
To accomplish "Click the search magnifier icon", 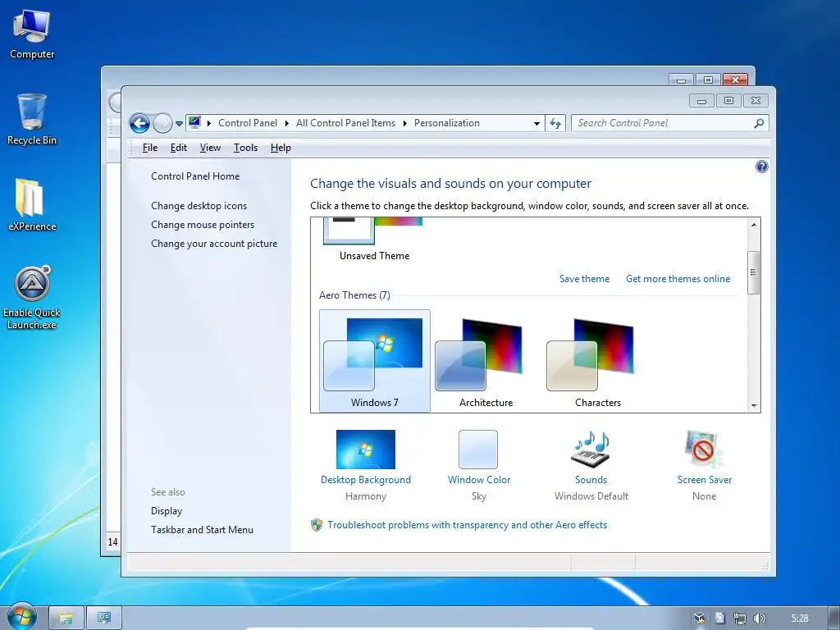I will click(x=759, y=123).
